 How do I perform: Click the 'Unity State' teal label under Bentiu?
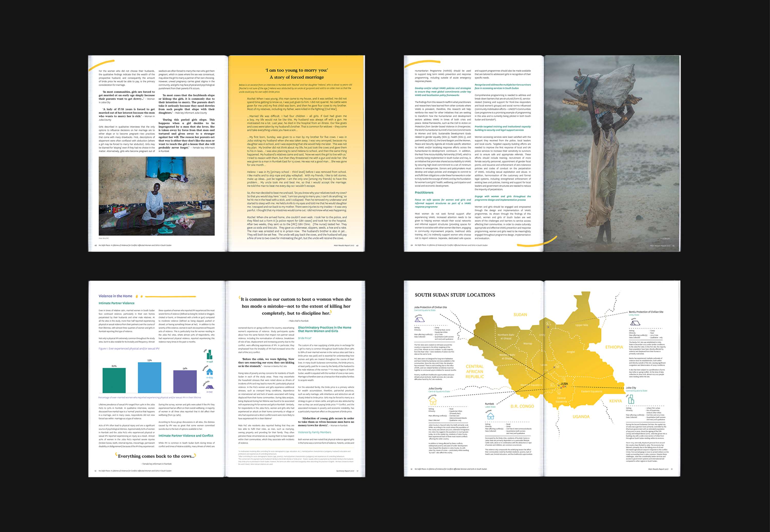click(634, 315)
